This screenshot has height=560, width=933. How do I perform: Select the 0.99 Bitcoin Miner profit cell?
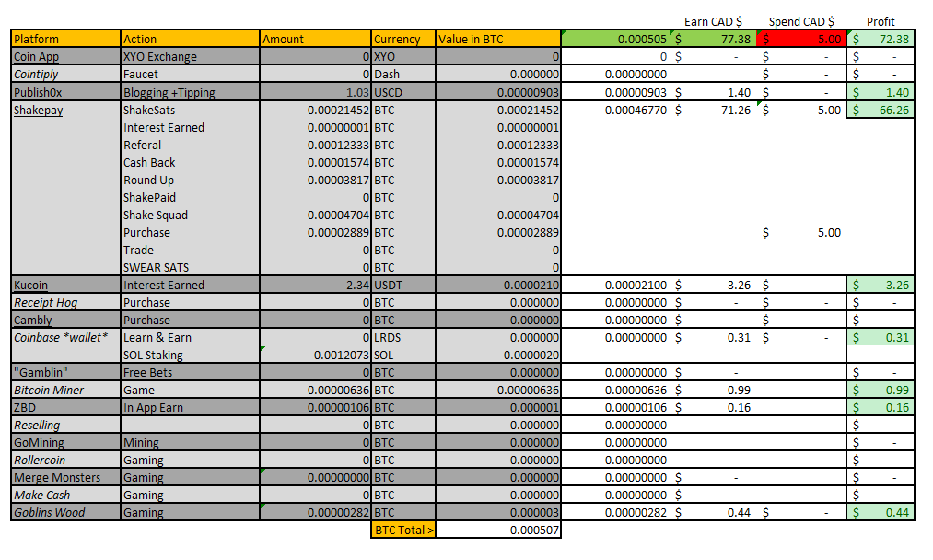881,390
